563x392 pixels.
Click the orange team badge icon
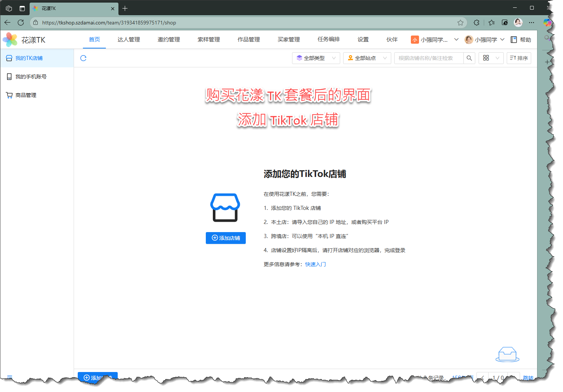[415, 40]
